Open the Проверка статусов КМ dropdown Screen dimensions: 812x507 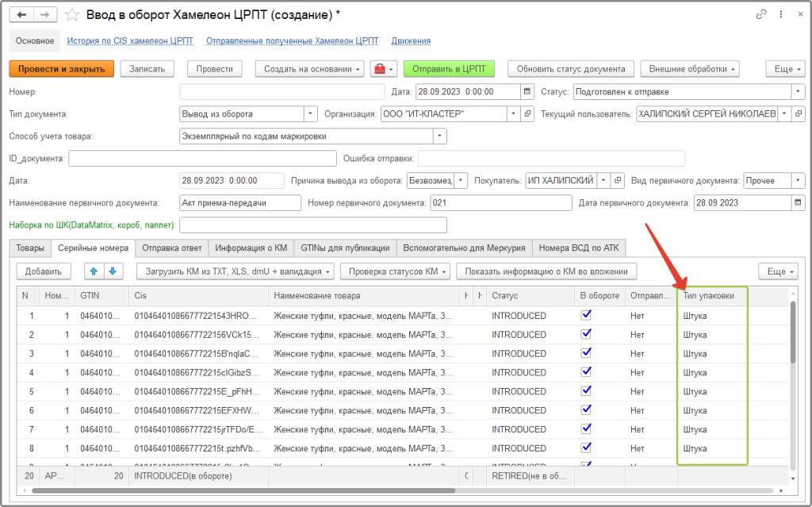[395, 271]
